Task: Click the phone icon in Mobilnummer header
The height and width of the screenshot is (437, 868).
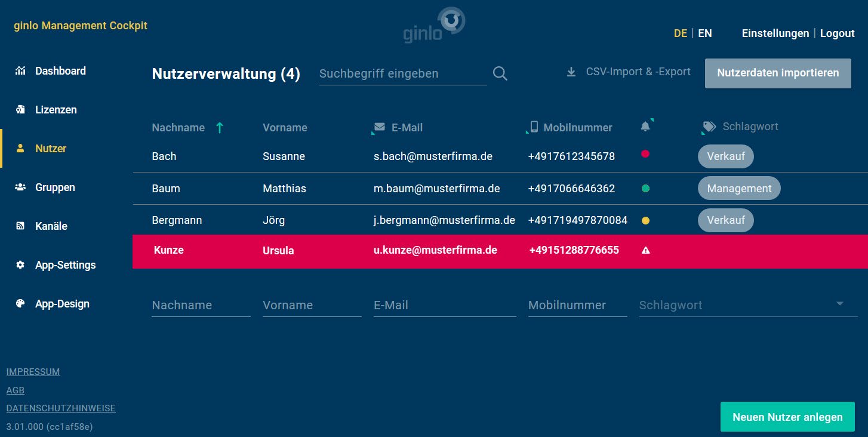Action: coord(534,127)
